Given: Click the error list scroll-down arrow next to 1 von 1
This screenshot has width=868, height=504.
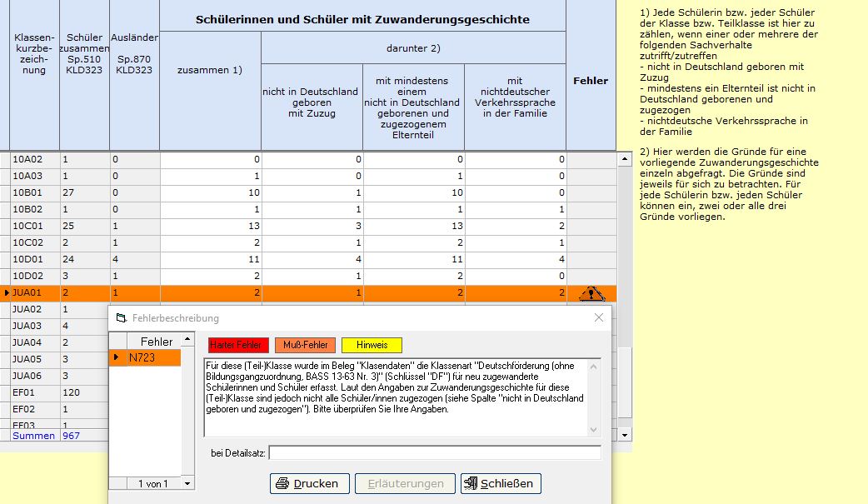Looking at the screenshot, I should tap(187, 483).
